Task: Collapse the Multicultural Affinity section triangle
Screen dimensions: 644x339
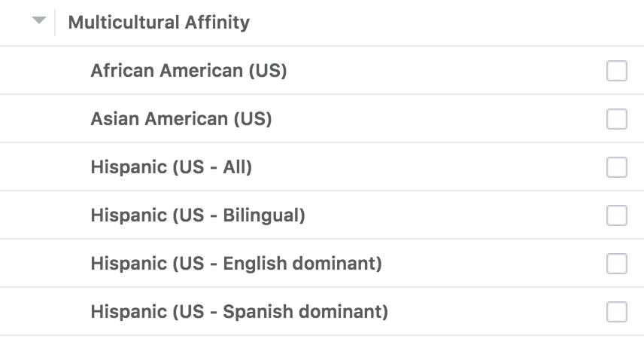Action: (39, 22)
